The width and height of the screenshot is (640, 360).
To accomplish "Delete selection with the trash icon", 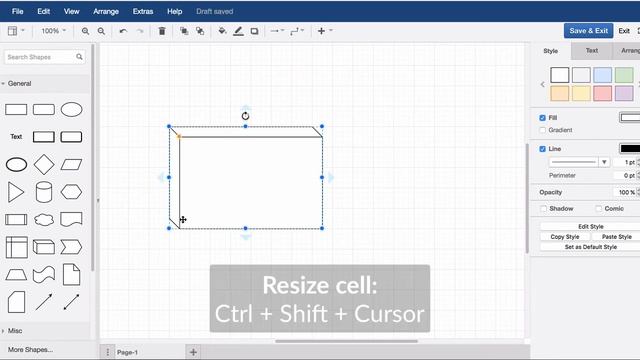I will [162, 31].
